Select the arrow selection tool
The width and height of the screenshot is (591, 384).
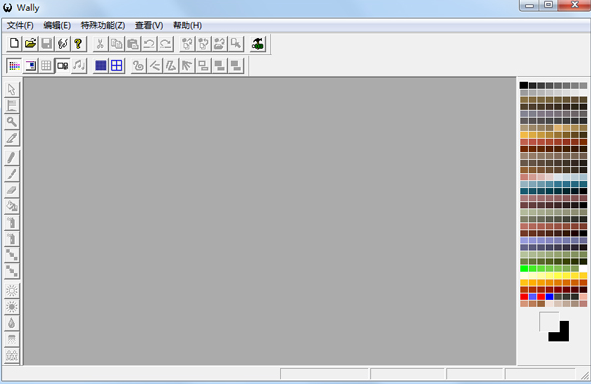(12, 89)
